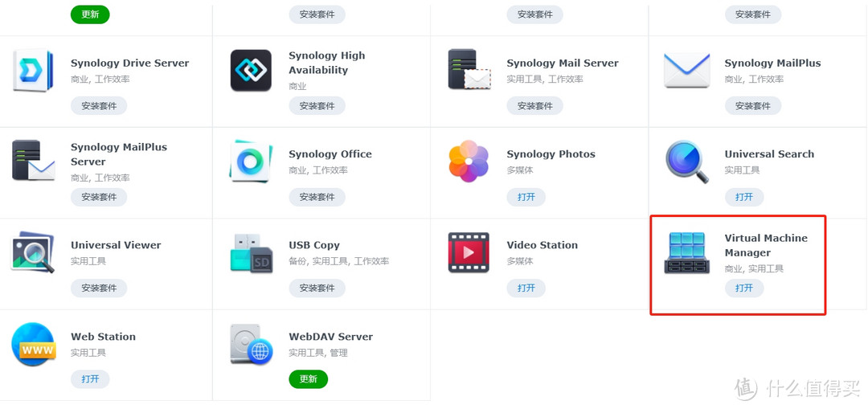The image size is (868, 409).
Task: Install the Universal Viewer package
Action: tap(99, 288)
